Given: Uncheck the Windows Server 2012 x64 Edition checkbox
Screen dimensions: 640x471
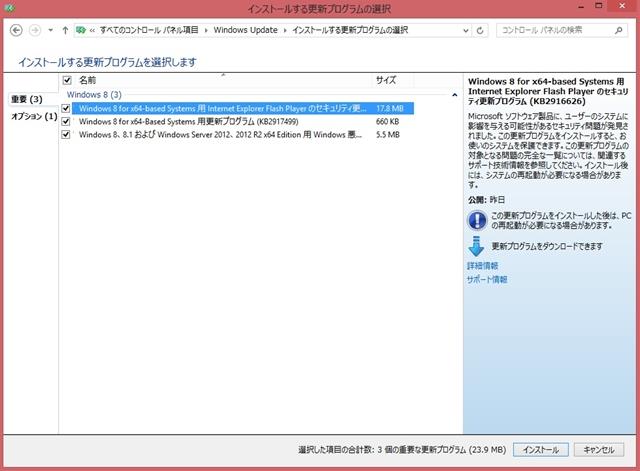Looking at the screenshot, I should click(66, 135).
